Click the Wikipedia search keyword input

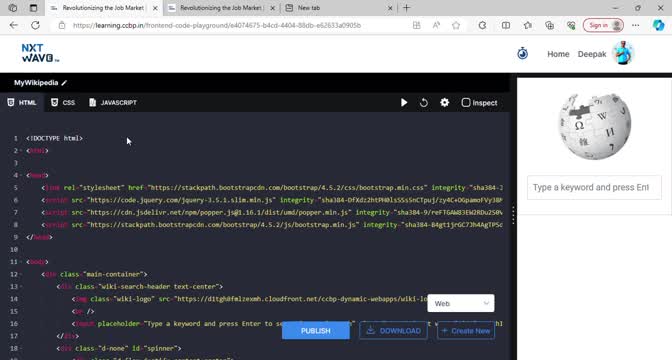click(x=594, y=187)
